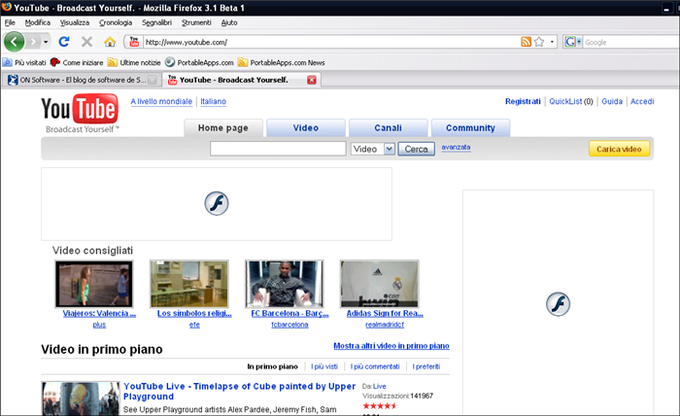Click the efe channel link

coord(194,324)
